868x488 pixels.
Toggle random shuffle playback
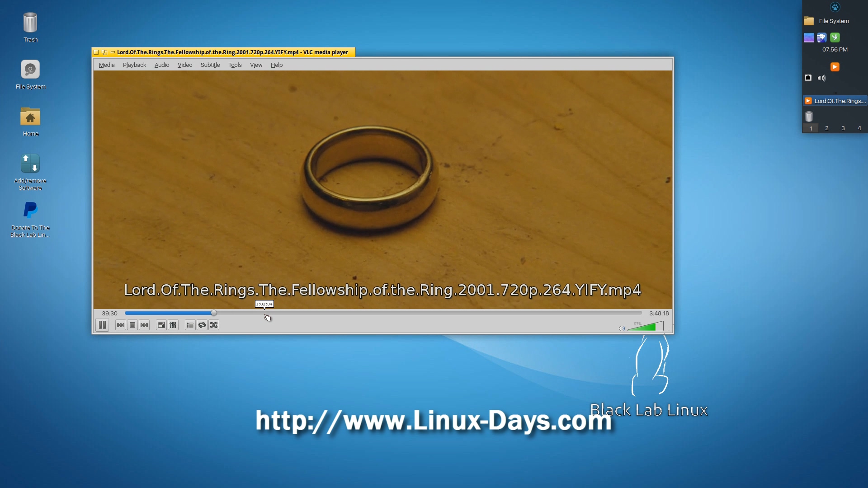click(214, 325)
